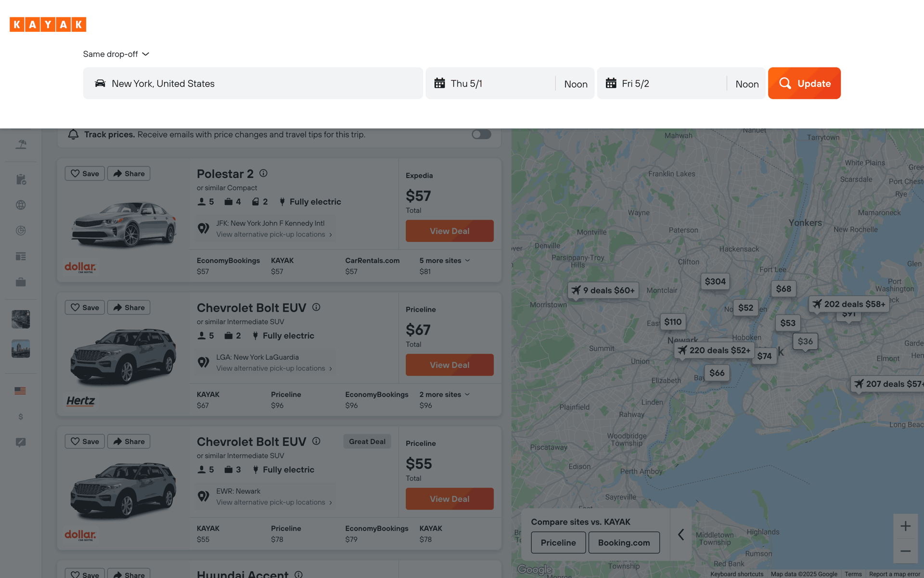Open the radar flight tracker icon in sidebar
The width and height of the screenshot is (924, 578).
click(21, 231)
